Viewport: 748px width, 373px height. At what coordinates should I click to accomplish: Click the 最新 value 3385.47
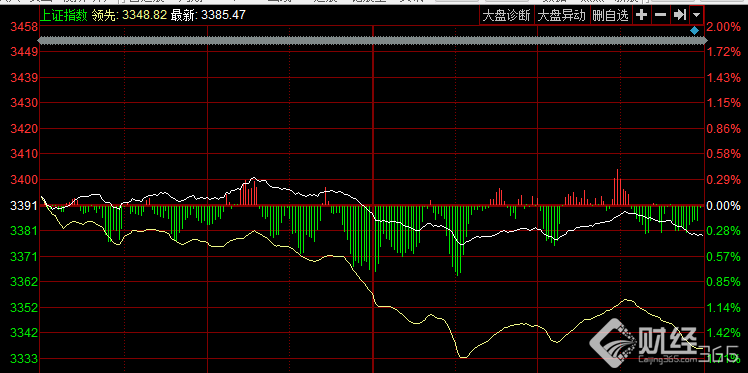click(x=223, y=15)
